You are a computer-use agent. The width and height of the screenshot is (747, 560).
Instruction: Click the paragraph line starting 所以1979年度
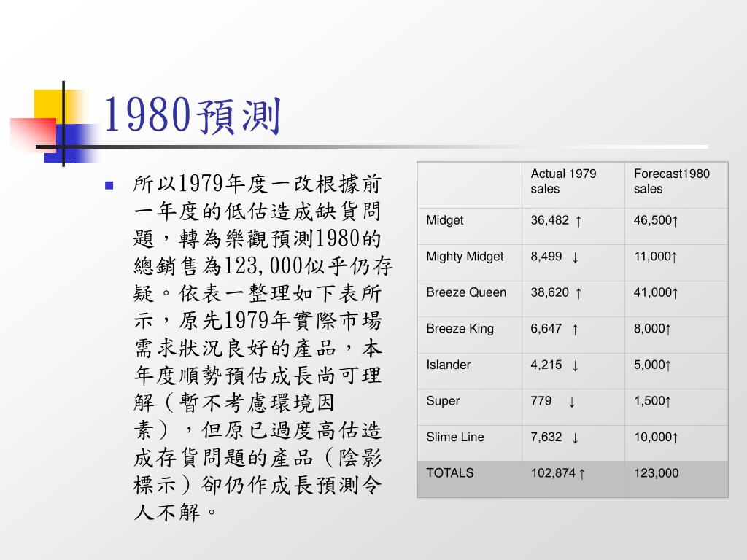[x=258, y=184]
